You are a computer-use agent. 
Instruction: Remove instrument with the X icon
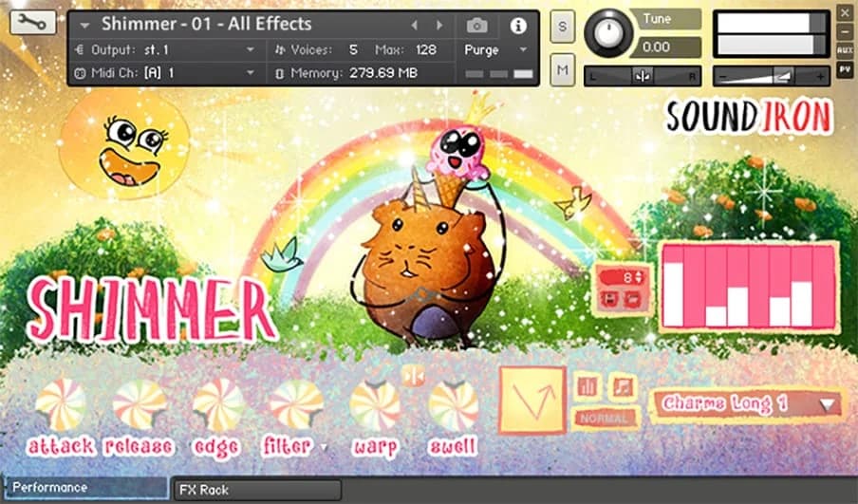pos(845,13)
